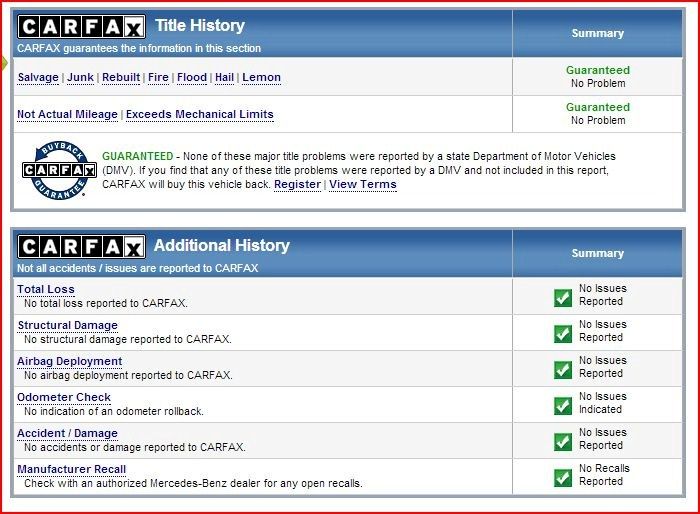Click 'No Issues Indicated' in Odometer Check row

pos(603,403)
